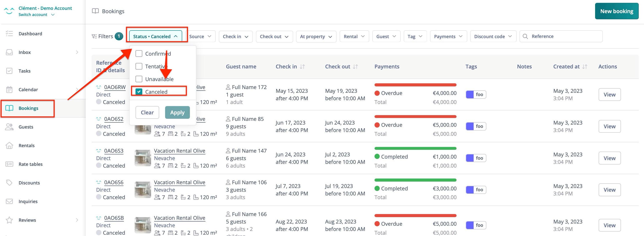Sort by Created at column arrows
Image resolution: width=644 pixels, height=236 pixels.
coord(585,67)
